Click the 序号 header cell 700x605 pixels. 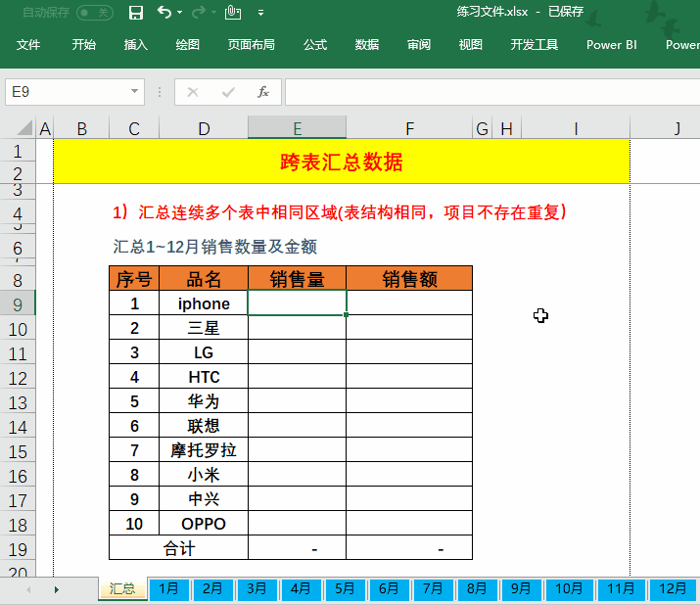pos(134,279)
